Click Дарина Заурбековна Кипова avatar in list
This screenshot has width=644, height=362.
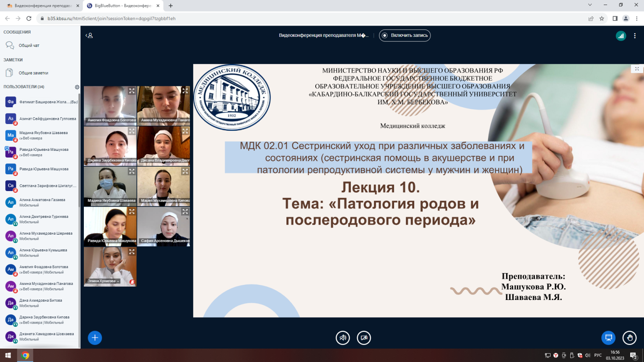[x=10, y=320]
